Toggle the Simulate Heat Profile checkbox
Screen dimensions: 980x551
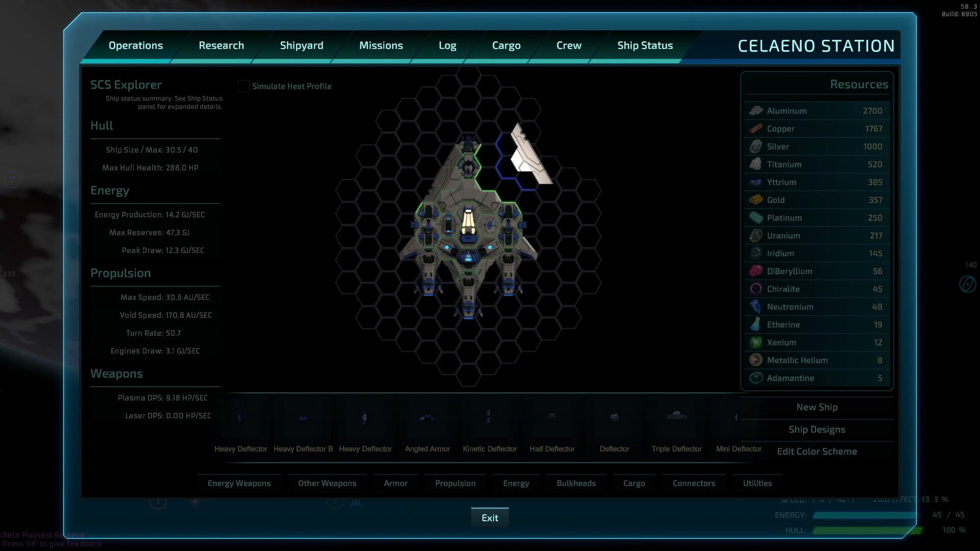pyautogui.click(x=242, y=86)
